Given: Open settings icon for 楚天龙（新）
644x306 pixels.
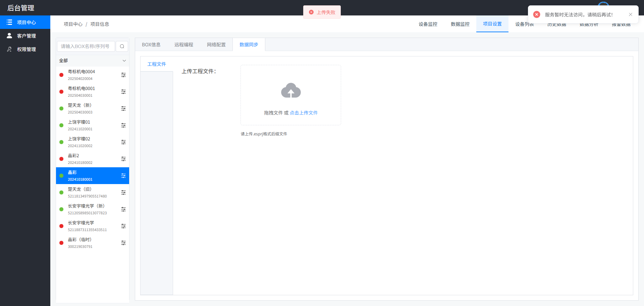Looking at the screenshot, I should [123, 108].
